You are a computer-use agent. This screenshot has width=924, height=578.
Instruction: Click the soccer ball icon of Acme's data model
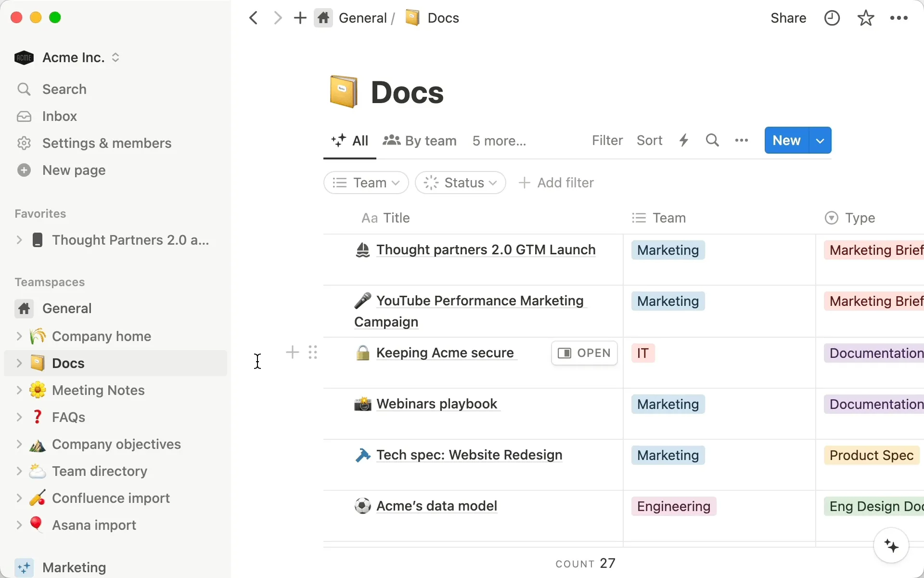[x=362, y=506]
